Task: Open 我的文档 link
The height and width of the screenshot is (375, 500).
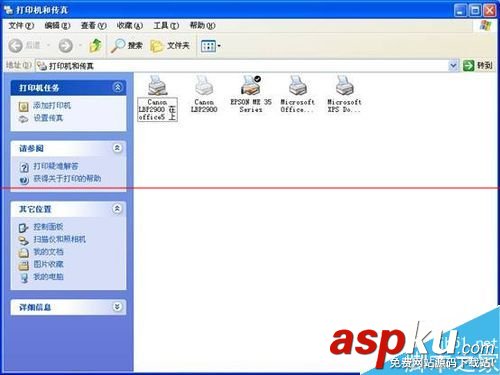Action: pyautogui.click(x=48, y=252)
